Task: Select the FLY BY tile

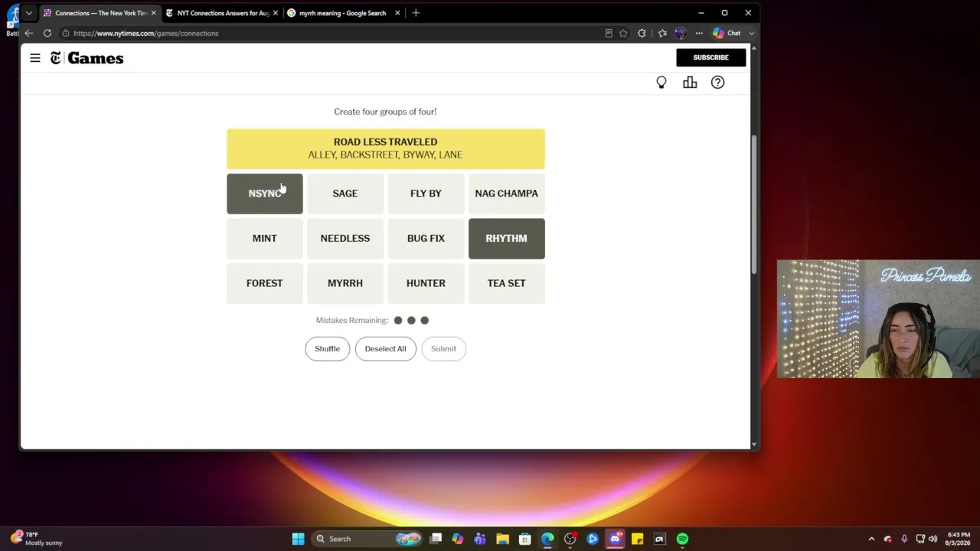Action: [426, 194]
